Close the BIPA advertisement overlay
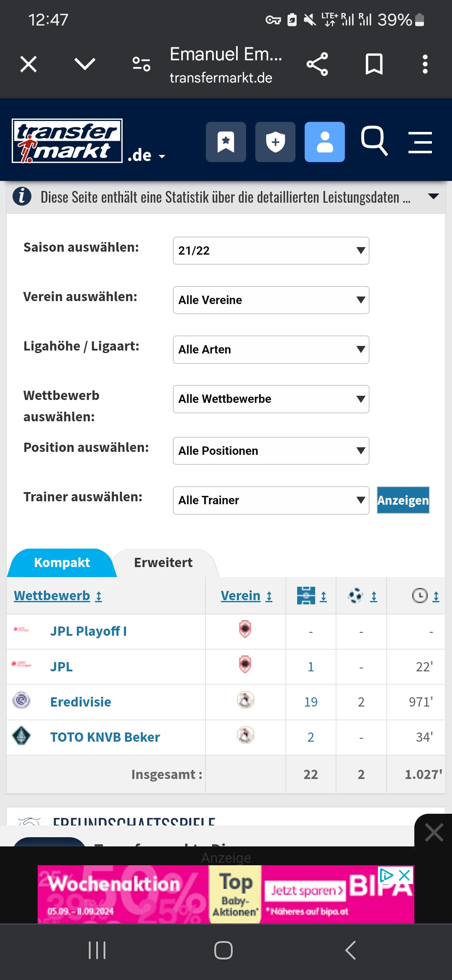This screenshot has width=452, height=980. click(x=434, y=832)
